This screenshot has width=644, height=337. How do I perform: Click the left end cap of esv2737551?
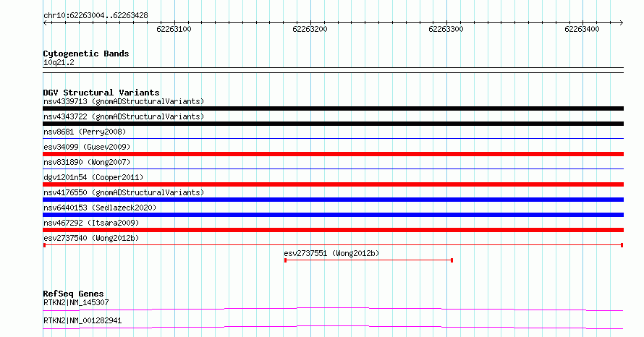point(285,260)
